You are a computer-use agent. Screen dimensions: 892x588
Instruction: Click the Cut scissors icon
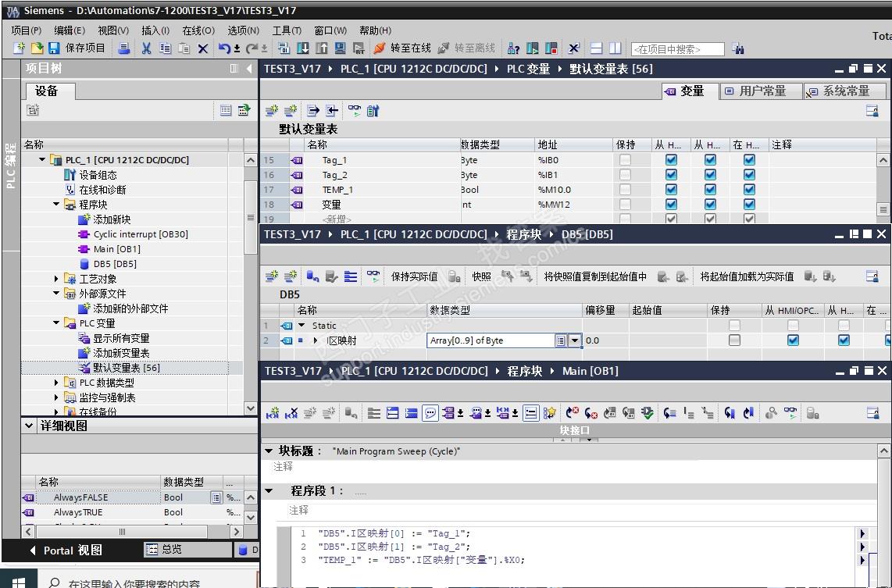(x=146, y=48)
